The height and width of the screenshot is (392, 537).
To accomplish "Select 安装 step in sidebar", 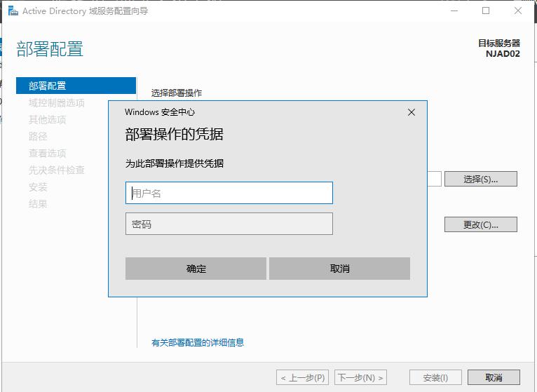I will (38, 187).
